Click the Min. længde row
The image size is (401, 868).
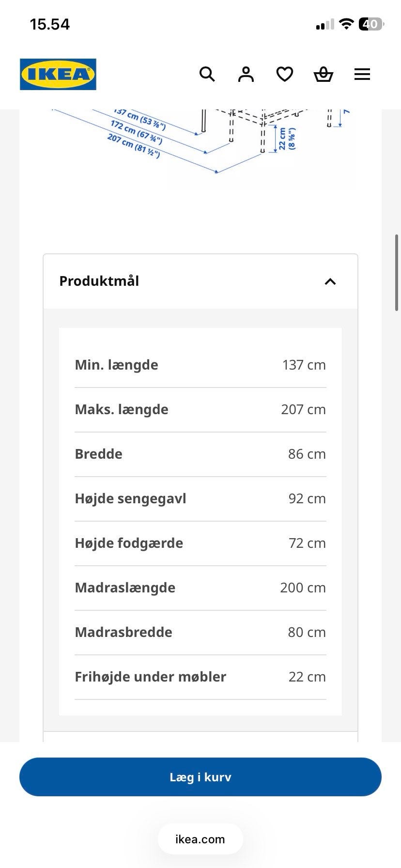[x=200, y=365]
